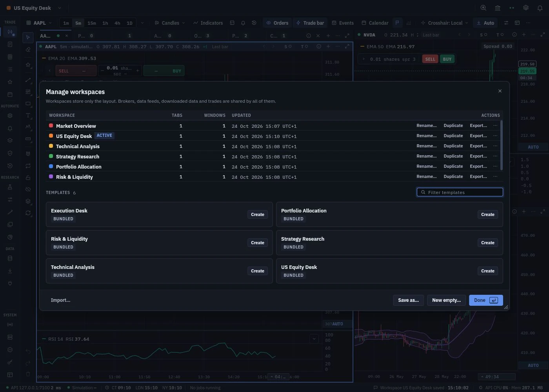Click the workspace list vertical scrollbar
Screen dimensions: 549x392
coord(502,145)
